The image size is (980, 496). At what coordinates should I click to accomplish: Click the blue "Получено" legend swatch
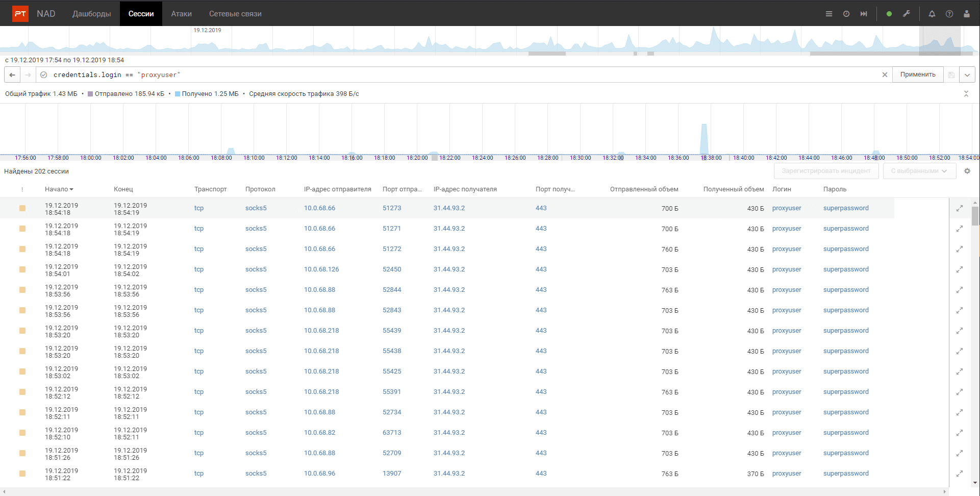click(x=178, y=94)
